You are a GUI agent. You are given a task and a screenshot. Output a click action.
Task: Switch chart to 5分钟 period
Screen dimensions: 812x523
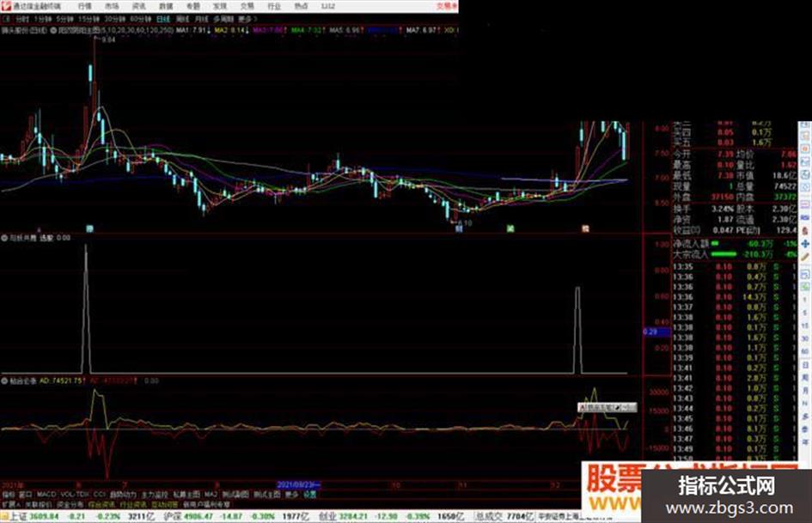click(x=64, y=19)
